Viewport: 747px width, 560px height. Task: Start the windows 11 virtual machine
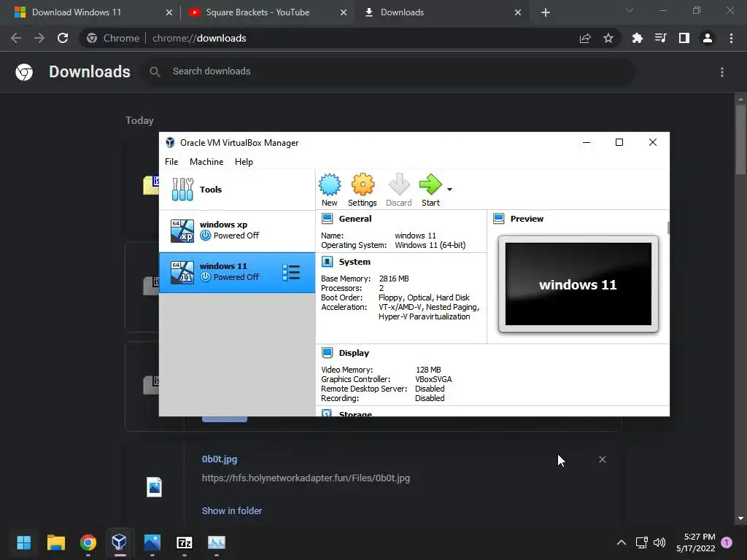coord(430,190)
